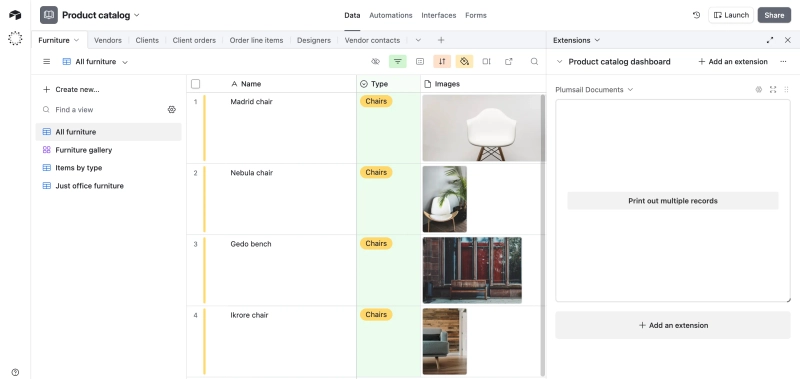Open base history clock icon
This screenshot has width=800, height=379.
coord(696,15)
